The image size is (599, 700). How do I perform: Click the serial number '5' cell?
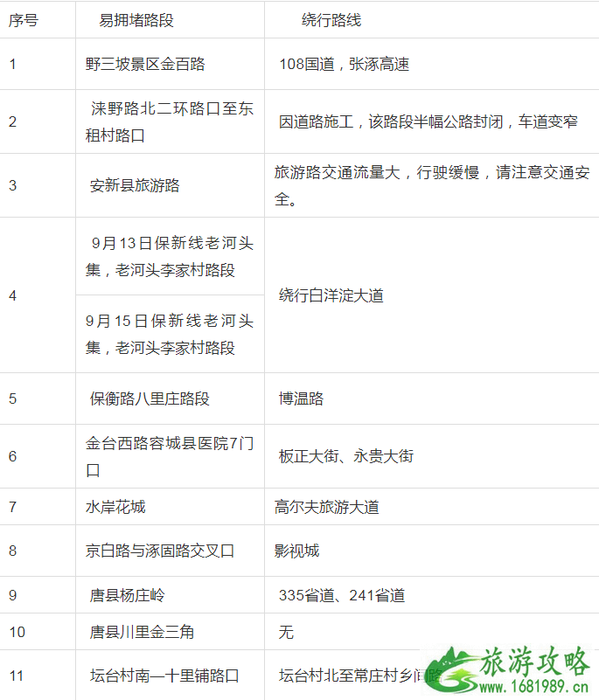(38, 399)
